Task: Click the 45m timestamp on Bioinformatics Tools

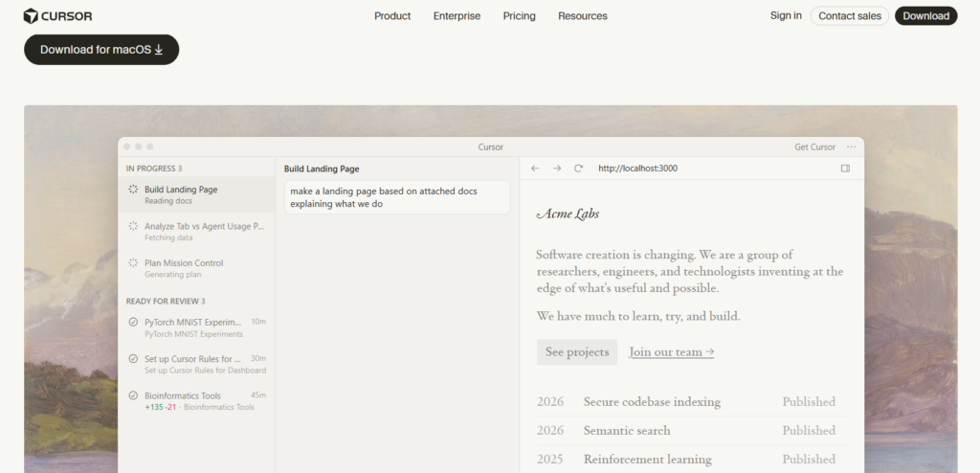Action: [258, 395]
